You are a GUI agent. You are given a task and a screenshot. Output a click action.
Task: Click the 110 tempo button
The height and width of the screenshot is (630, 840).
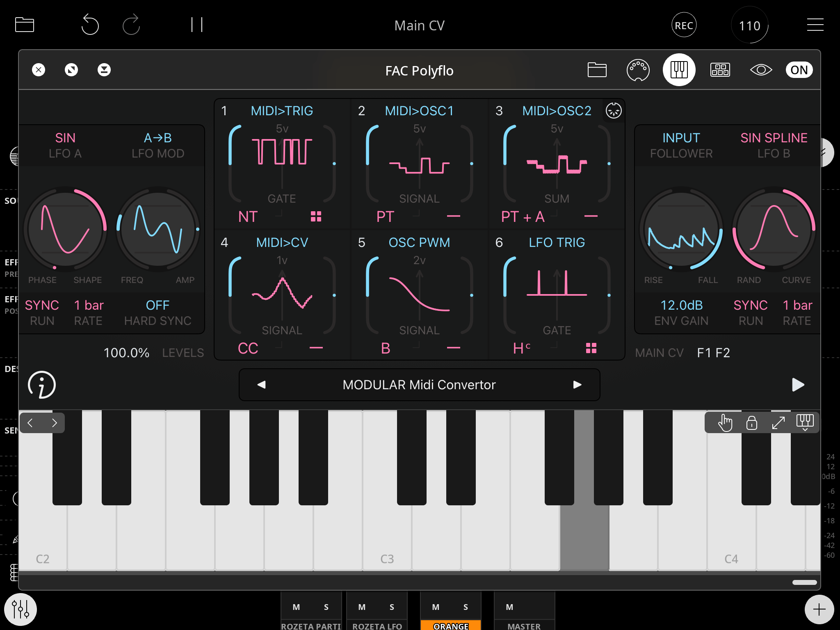[749, 25]
